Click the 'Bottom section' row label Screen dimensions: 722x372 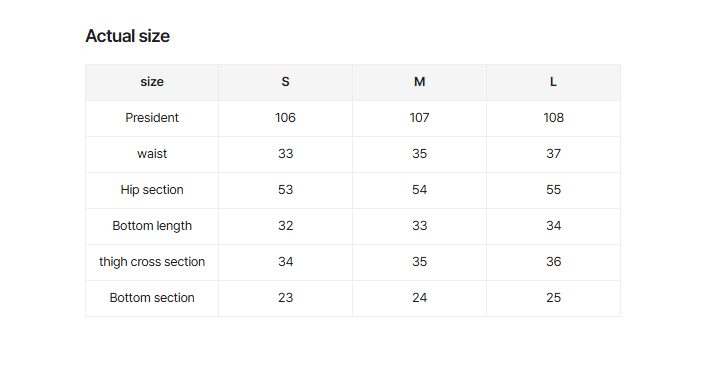click(152, 297)
